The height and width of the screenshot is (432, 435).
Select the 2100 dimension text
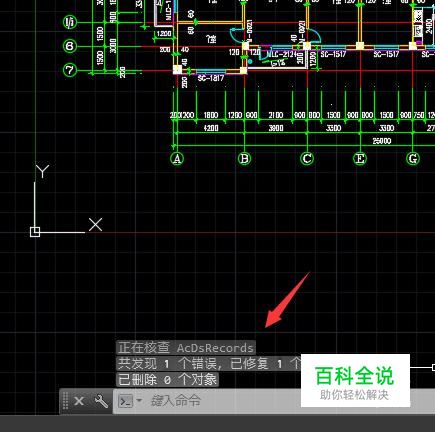(x=276, y=115)
